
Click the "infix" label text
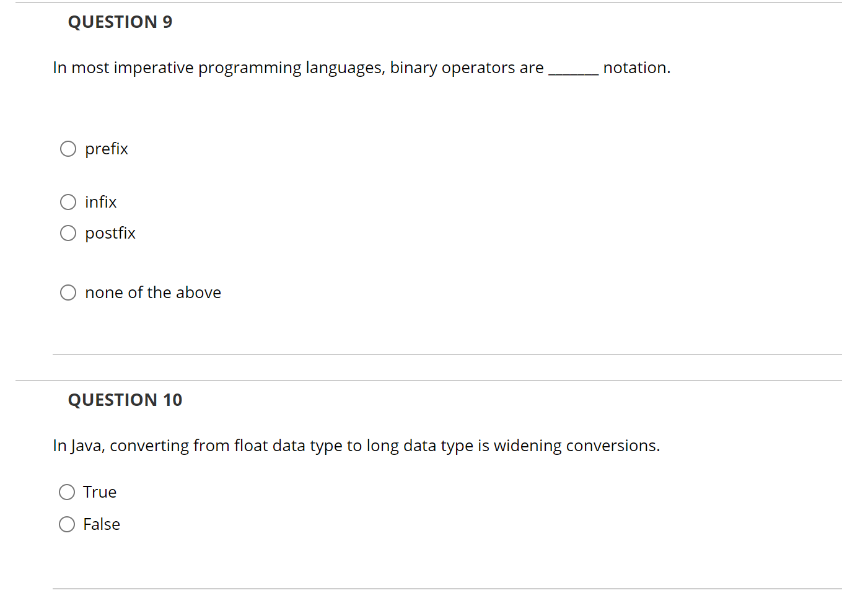tap(100, 202)
